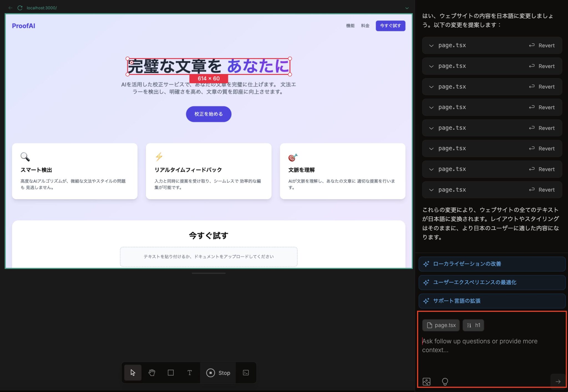Select the Text tool

(x=190, y=373)
